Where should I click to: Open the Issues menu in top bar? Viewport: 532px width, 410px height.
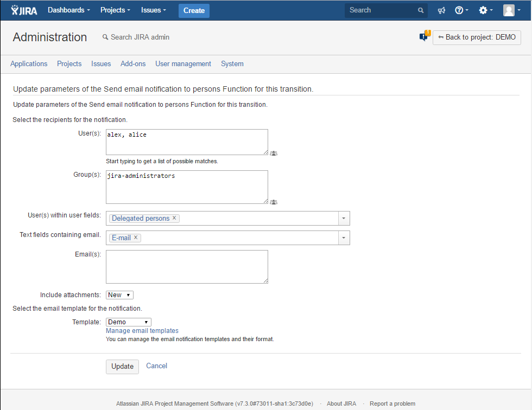(x=153, y=10)
